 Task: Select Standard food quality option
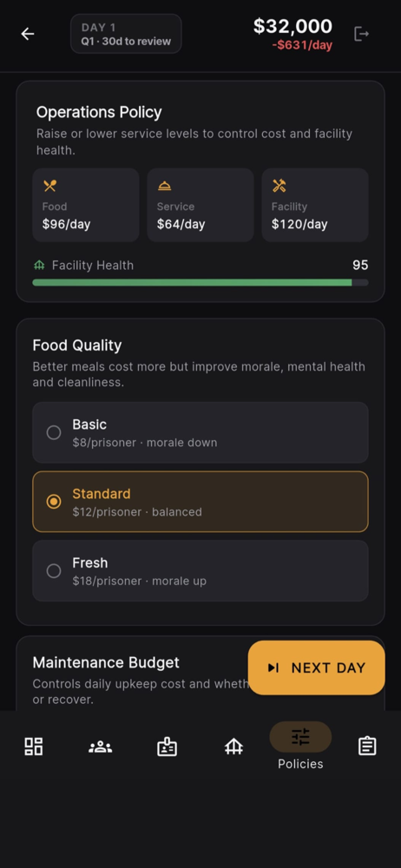click(x=200, y=502)
